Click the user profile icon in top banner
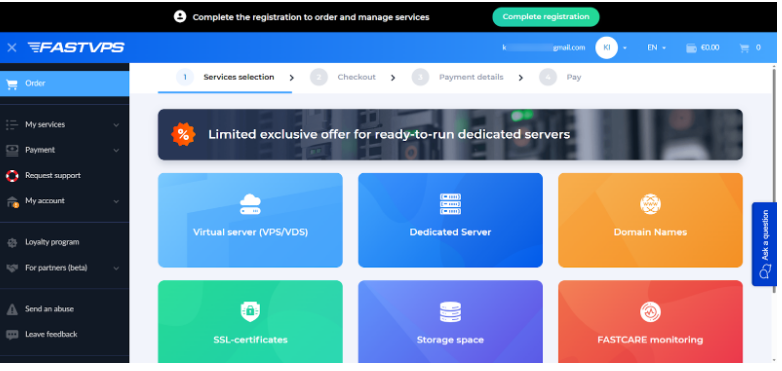Screen dimensions: 782x371 point(180,16)
